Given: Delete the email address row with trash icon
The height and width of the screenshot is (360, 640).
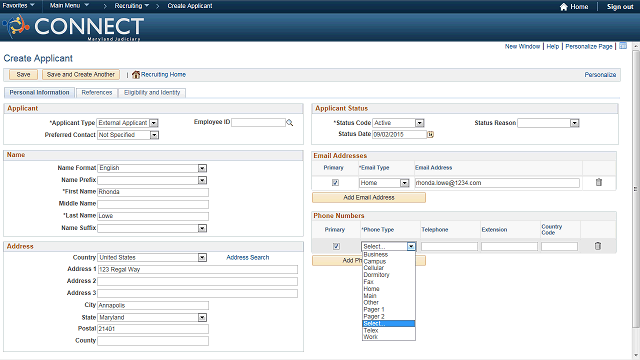Looking at the screenshot, I should point(598,182).
